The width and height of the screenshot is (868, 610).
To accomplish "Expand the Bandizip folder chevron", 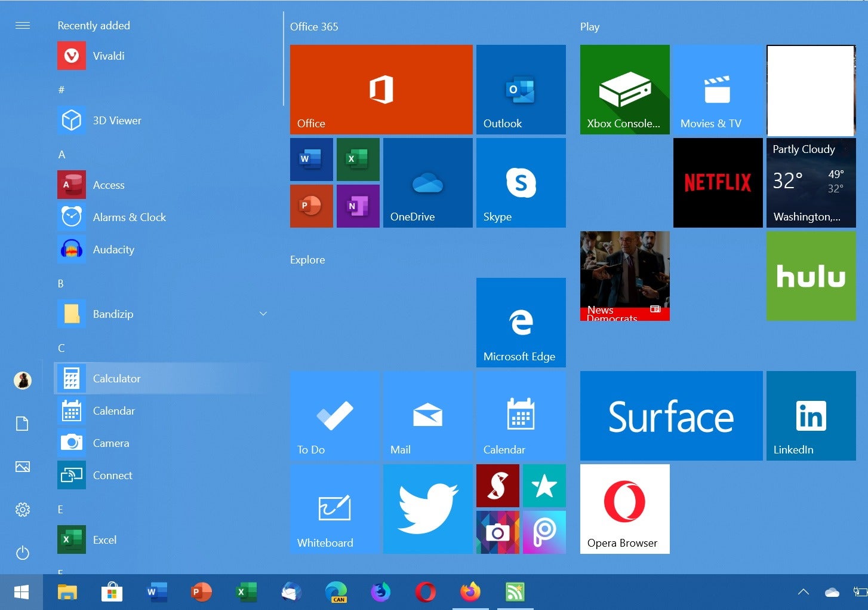I will coord(263,314).
